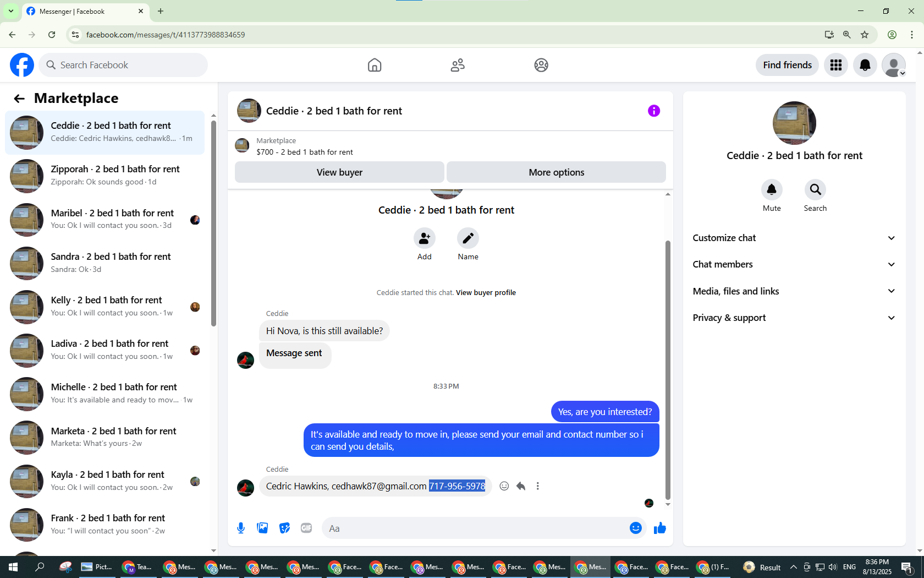Click the View buyer button
The width and height of the screenshot is (924, 578).
pyautogui.click(x=339, y=172)
